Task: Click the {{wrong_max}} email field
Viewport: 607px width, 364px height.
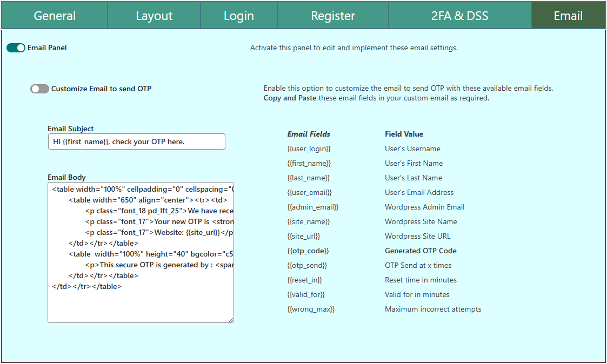Action: point(311,309)
